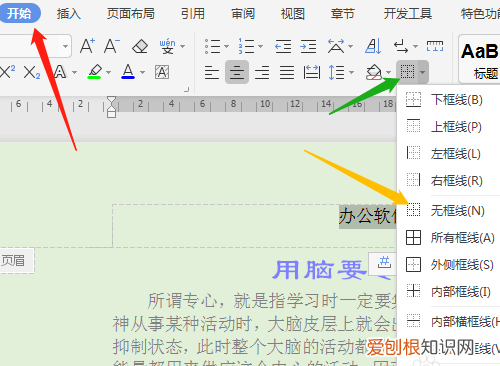Image resolution: width=500 pixels, height=366 pixels.
Task: Apply subscript formatting
Action: click(x=32, y=72)
